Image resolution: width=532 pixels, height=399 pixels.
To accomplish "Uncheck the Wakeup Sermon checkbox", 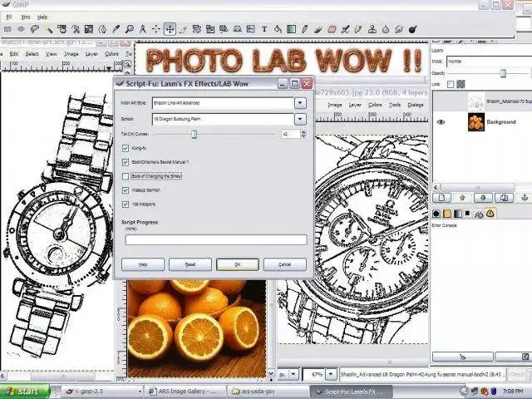I will coord(126,190).
